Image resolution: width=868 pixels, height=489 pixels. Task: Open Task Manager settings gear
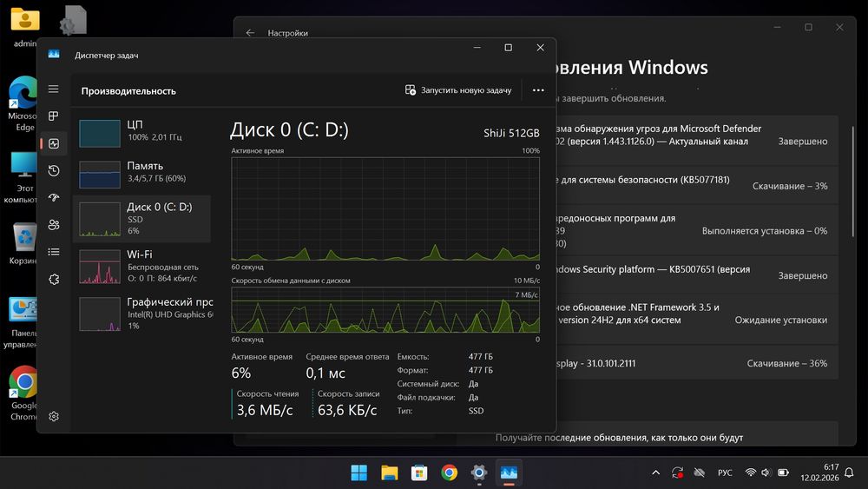tap(53, 416)
